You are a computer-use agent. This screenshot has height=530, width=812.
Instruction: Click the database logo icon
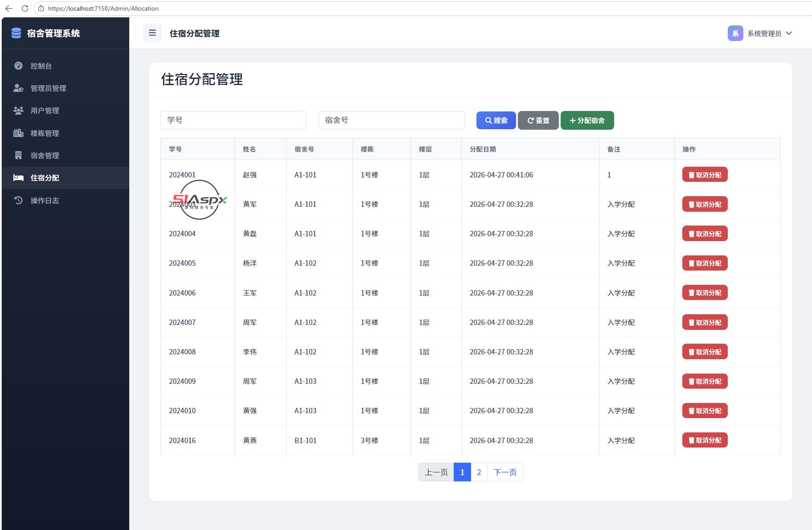16,33
